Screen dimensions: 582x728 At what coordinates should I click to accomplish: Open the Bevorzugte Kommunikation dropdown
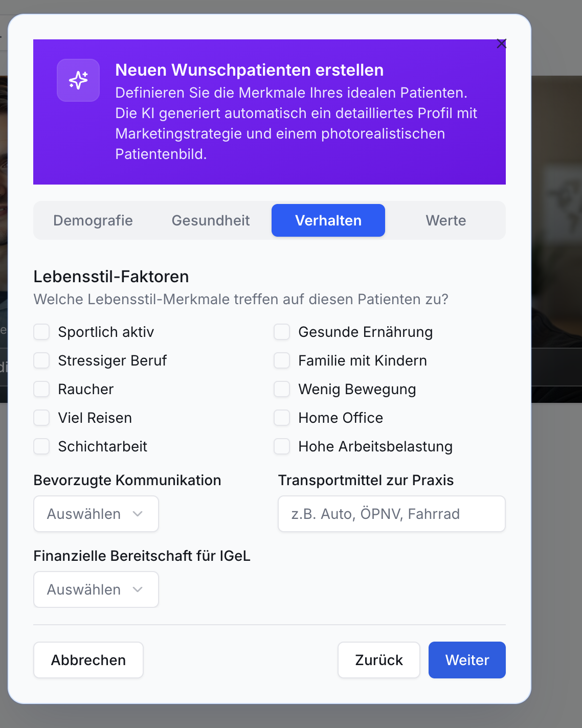point(96,514)
